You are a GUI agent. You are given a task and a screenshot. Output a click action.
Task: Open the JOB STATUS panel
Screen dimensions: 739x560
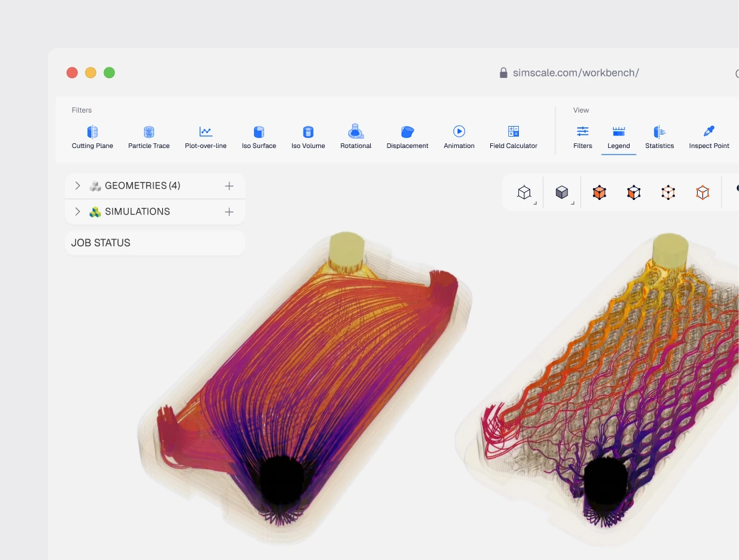(155, 243)
